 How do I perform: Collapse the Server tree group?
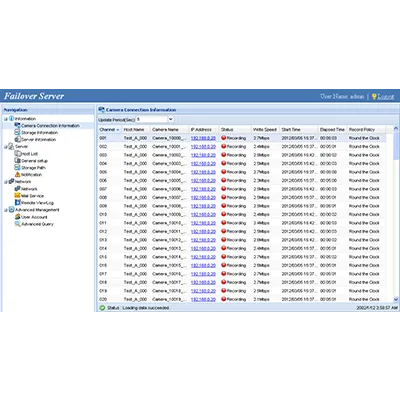[6, 147]
